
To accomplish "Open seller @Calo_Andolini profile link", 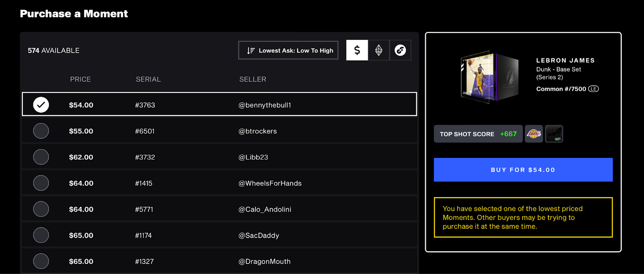I will 265,210.
